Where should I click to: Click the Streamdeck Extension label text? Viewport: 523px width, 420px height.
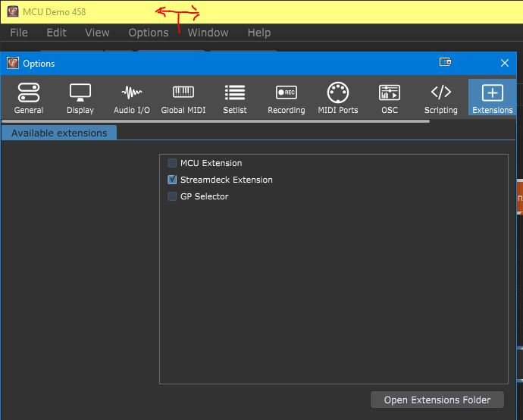(x=227, y=180)
